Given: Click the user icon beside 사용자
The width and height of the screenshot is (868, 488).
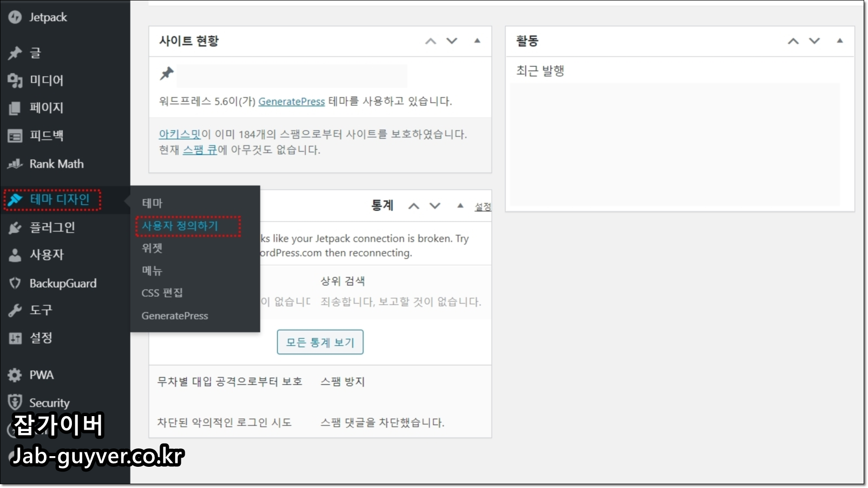Looking at the screenshot, I should 15,255.
